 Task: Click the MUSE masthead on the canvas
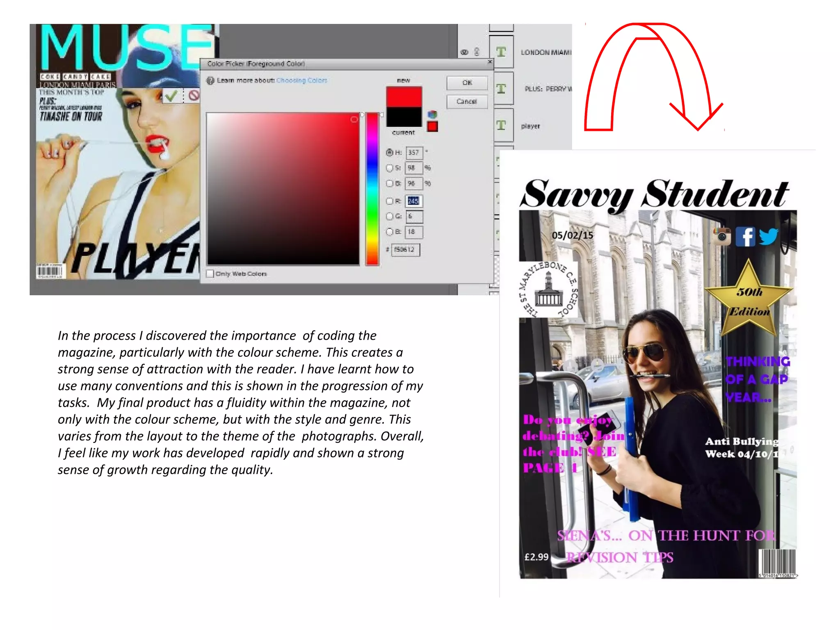[128, 47]
